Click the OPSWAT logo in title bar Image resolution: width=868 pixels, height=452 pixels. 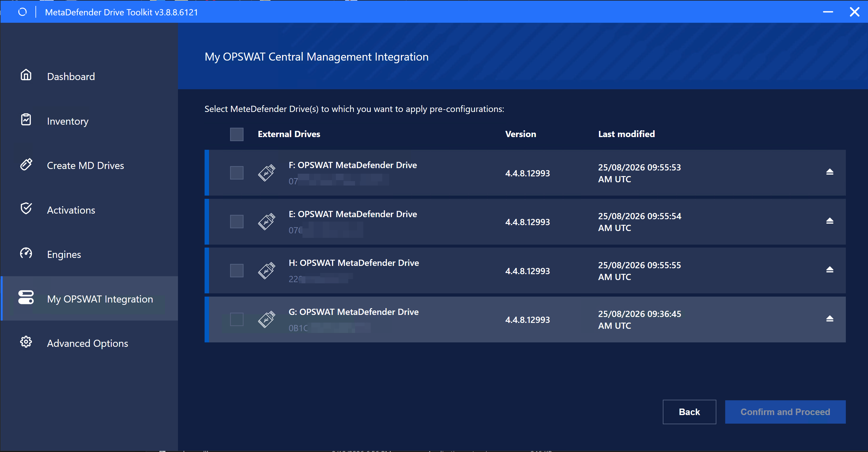click(x=22, y=12)
